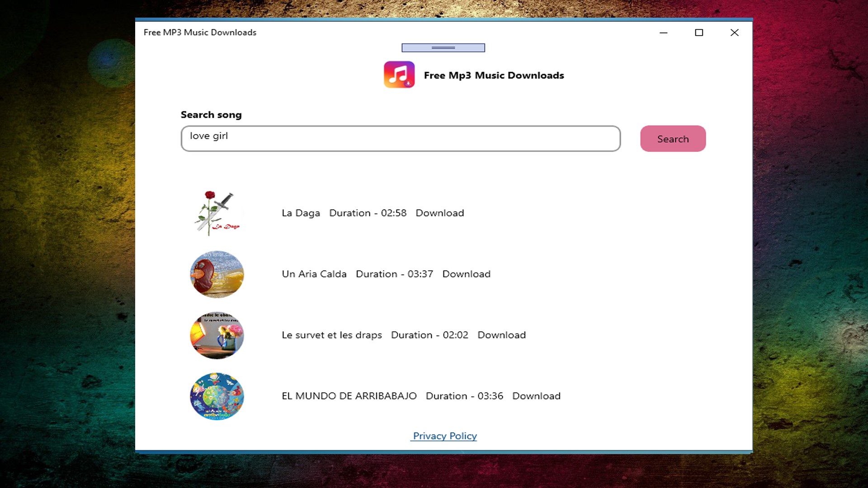Click the blue drag handle bar at top
The width and height of the screenshot is (868, 488).
[443, 47]
